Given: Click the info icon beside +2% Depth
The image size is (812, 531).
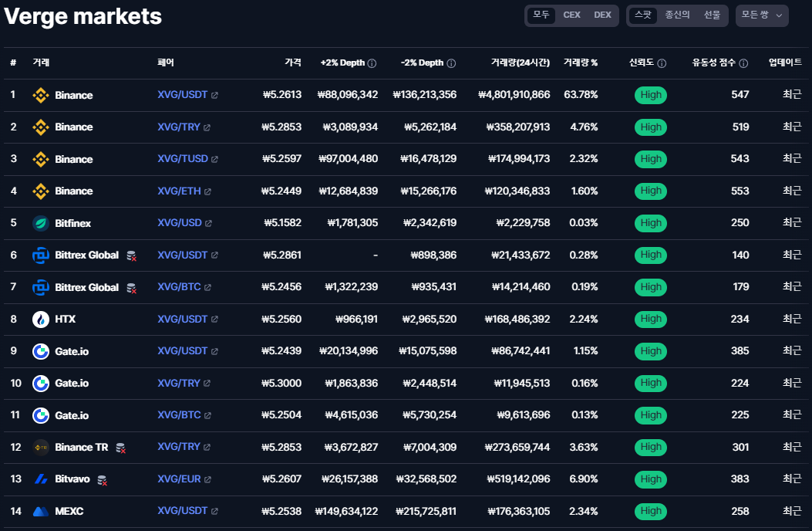Looking at the screenshot, I should [372, 63].
